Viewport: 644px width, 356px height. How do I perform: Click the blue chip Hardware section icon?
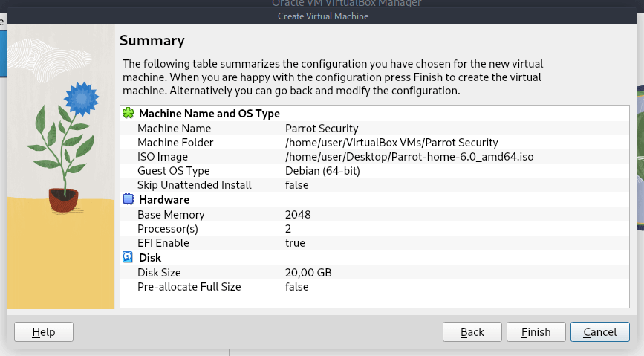point(128,200)
